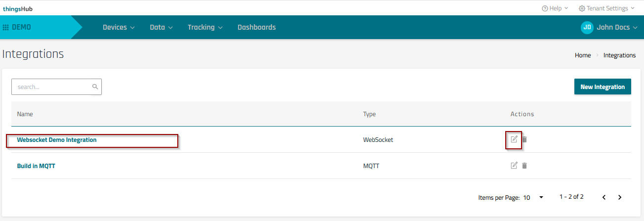Open the Websocket Demo Integration link
644x221 pixels.
click(x=57, y=140)
